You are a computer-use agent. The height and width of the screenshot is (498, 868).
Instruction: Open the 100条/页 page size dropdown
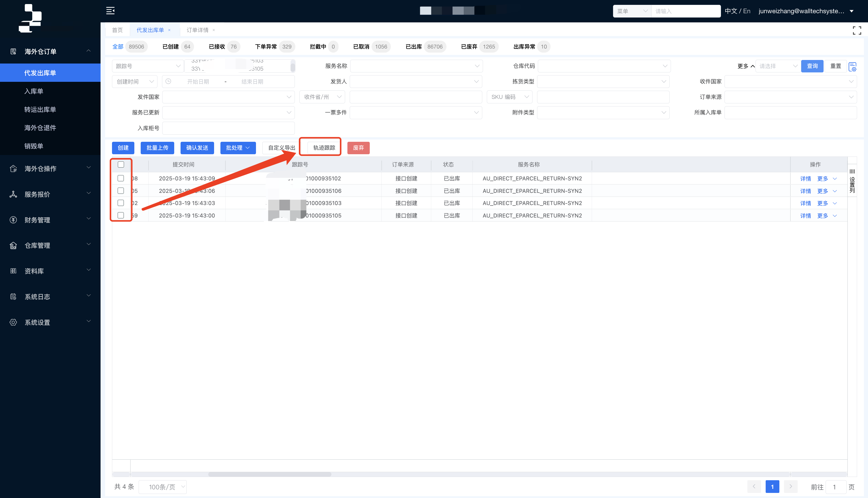(x=163, y=487)
